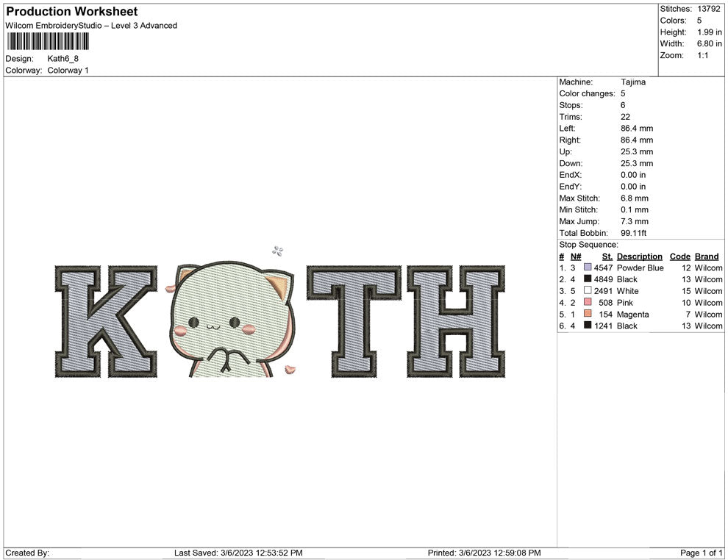Click the "Production Worksheet" title

point(72,12)
